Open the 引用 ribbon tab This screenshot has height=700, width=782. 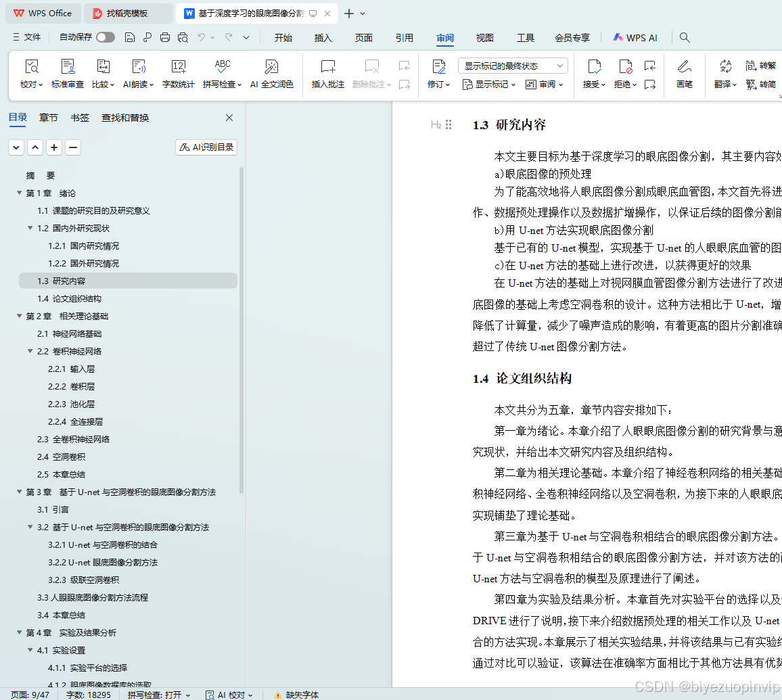[x=405, y=38]
